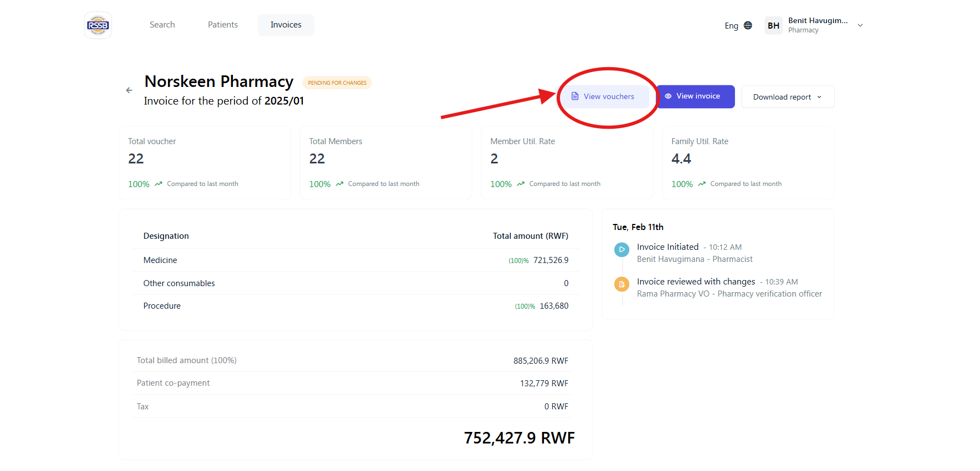Viewport: 980px width, 471px height.
Task: Click Rama Pharmacy VO verification officer text
Action: coord(729,294)
